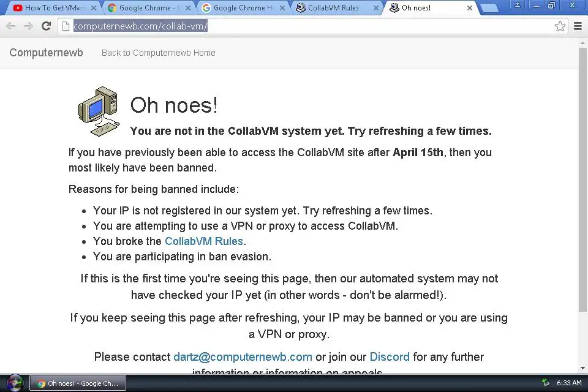Click 'Your IP is not registered' bullet
Image resolution: width=588 pixels, height=392 pixels.
(x=263, y=211)
